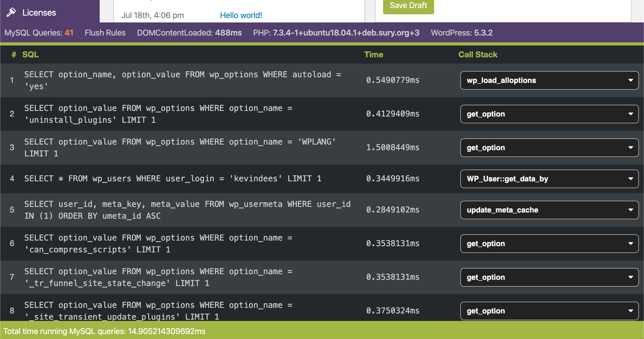Viewport: 644px width, 339px height.
Task: Expand get_option dropdown on the WPLANG query
Action: pyautogui.click(x=549, y=147)
